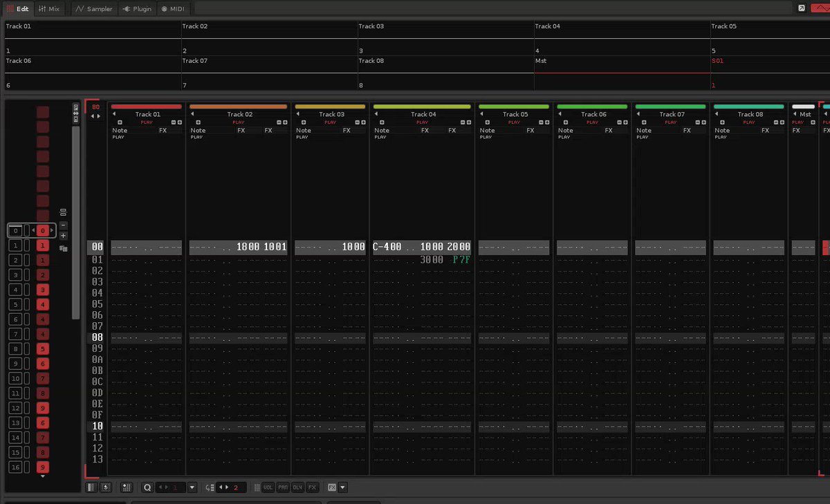This screenshot has height=504, width=830.
Task: Click the red PLAY label on Track 03
Action: click(x=330, y=122)
